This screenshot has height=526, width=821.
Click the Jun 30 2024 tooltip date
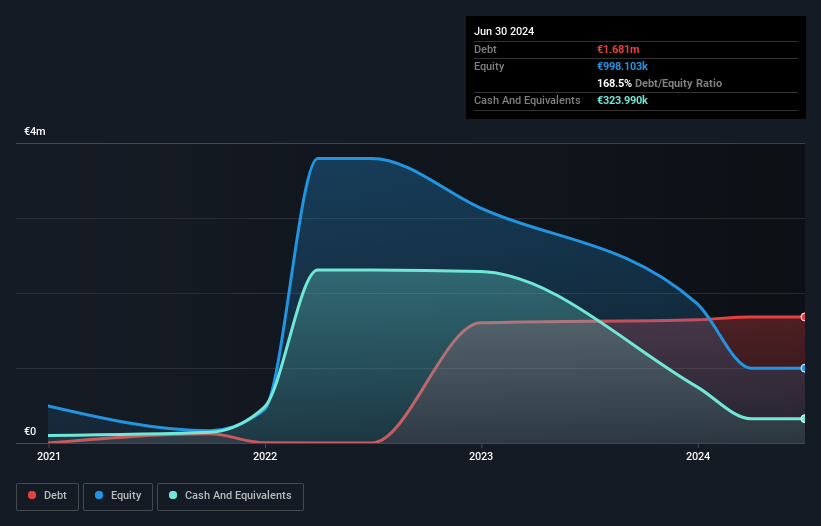click(504, 31)
